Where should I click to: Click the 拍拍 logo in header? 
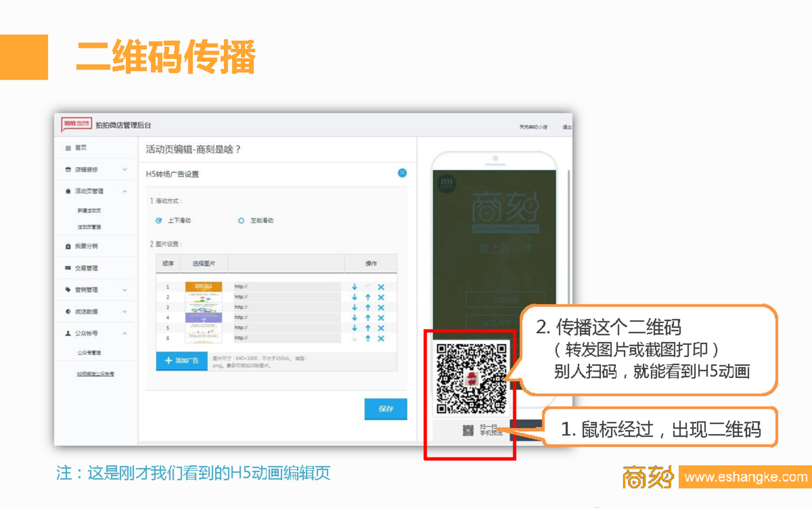(x=77, y=124)
